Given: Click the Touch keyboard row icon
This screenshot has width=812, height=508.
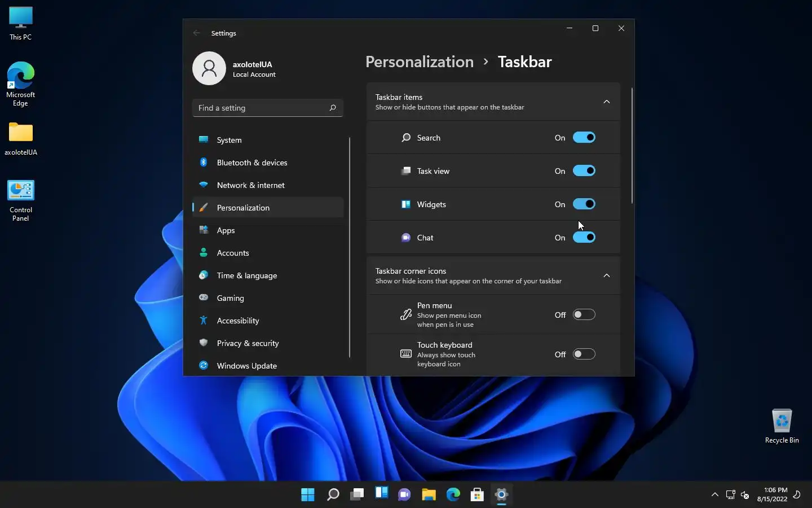Looking at the screenshot, I should [x=406, y=354].
